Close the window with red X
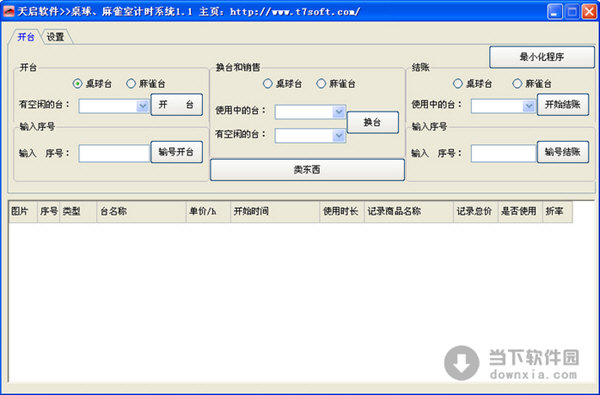Image resolution: width=600 pixels, height=395 pixels. coord(589,11)
